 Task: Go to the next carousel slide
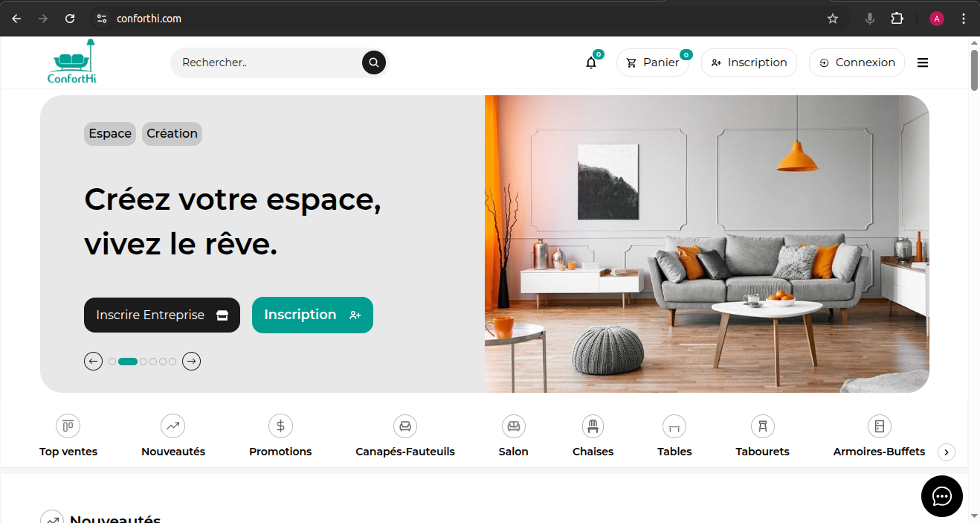(192, 362)
